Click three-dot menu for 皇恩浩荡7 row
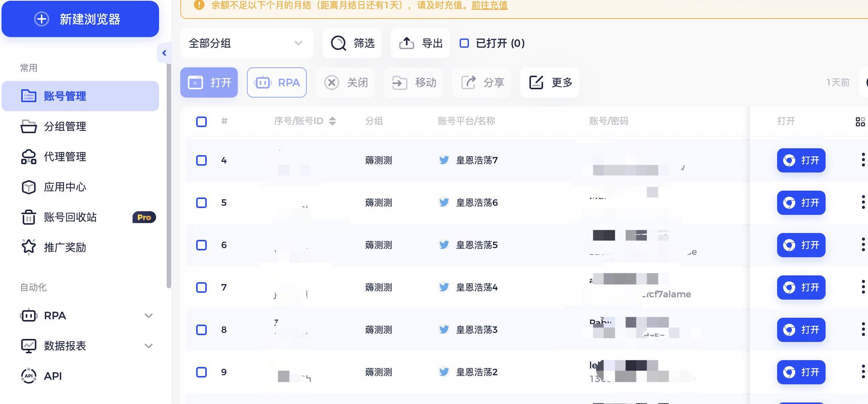This screenshot has width=868, height=404. pos(863,160)
